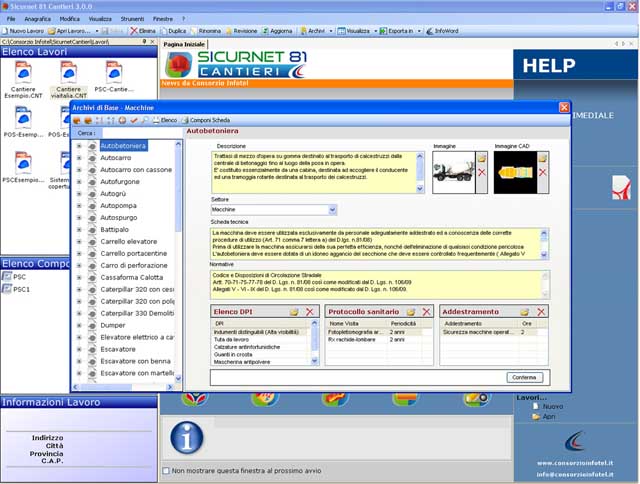Delete Elenco DPI entry with X

click(310, 312)
